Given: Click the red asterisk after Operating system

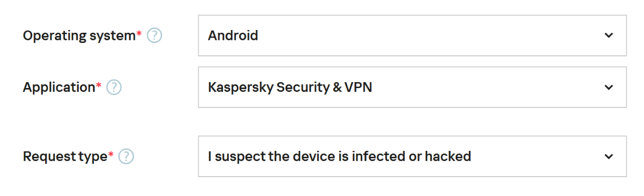Looking at the screenshot, I should [x=139, y=33].
